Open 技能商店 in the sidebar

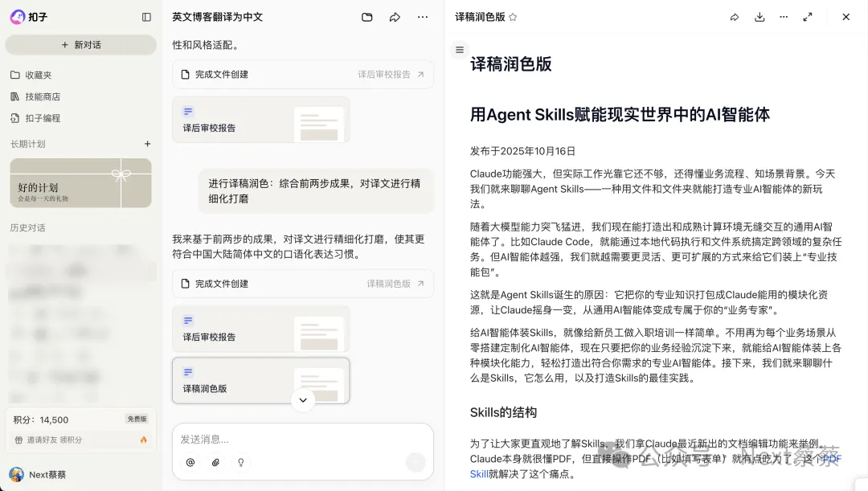pyautogui.click(x=43, y=96)
